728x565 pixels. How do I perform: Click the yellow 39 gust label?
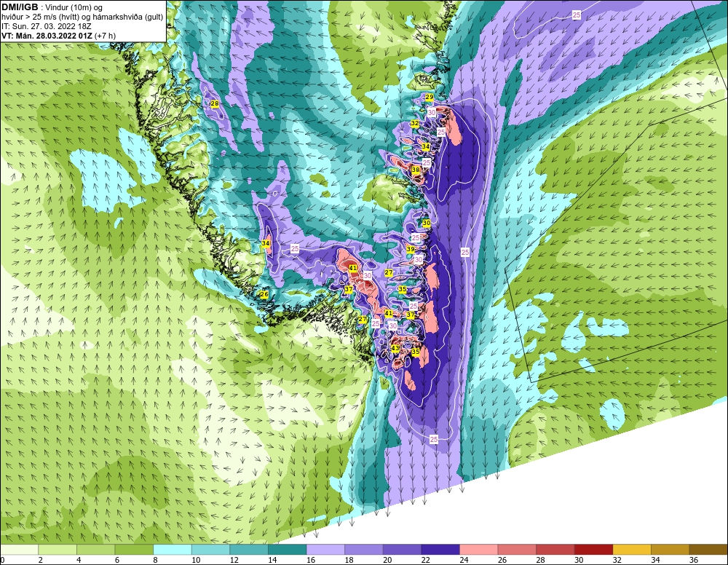tap(411, 249)
